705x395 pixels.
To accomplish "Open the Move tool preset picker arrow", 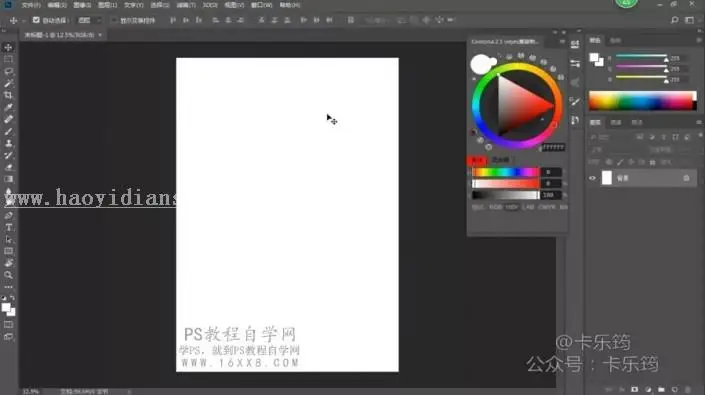I will tap(24, 21).
